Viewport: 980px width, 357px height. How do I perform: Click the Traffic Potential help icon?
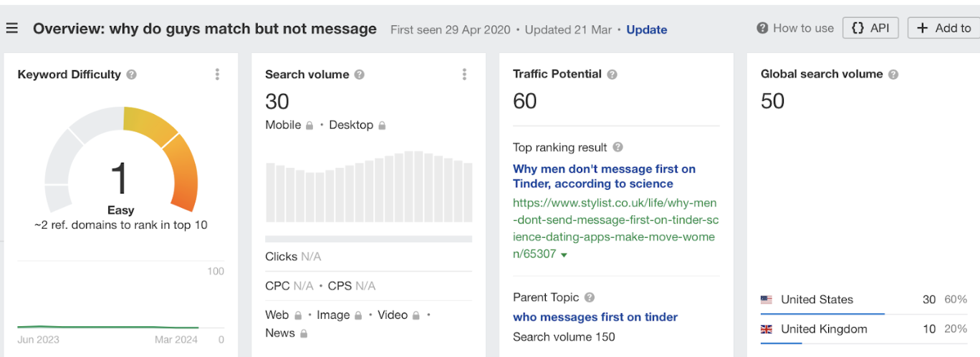pyautogui.click(x=612, y=75)
